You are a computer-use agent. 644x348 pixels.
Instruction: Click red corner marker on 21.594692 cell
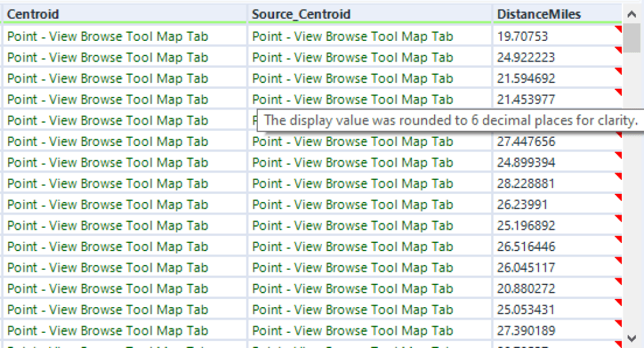click(x=619, y=72)
